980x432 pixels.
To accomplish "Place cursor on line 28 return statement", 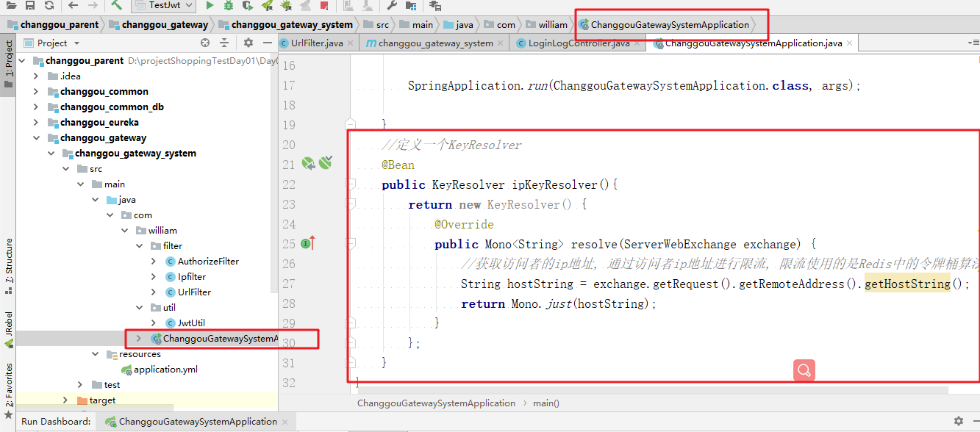I will [558, 303].
